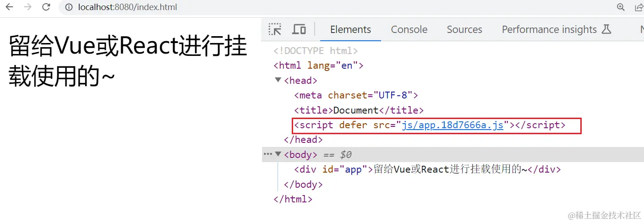Switch to the Console tab
Screen dimensions: 644x223
(409, 29)
